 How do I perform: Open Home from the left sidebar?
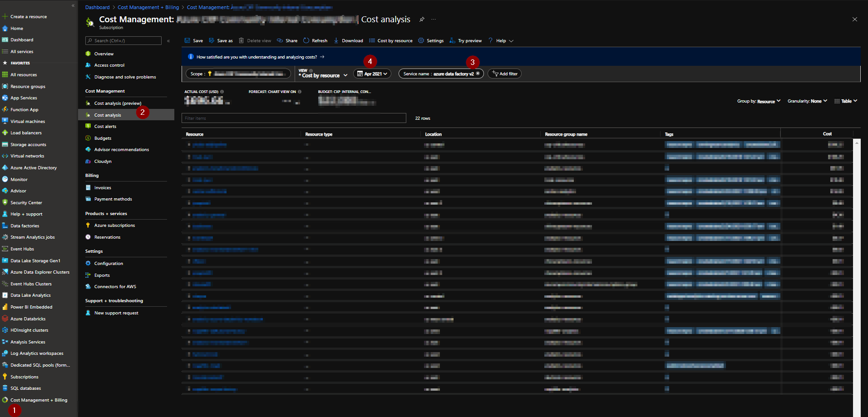point(16,28)
